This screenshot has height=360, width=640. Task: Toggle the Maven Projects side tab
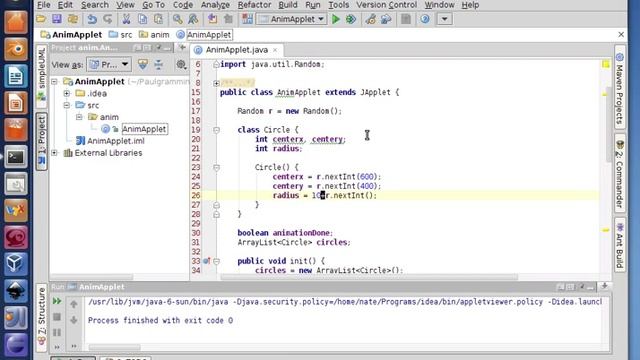[620, 88]
